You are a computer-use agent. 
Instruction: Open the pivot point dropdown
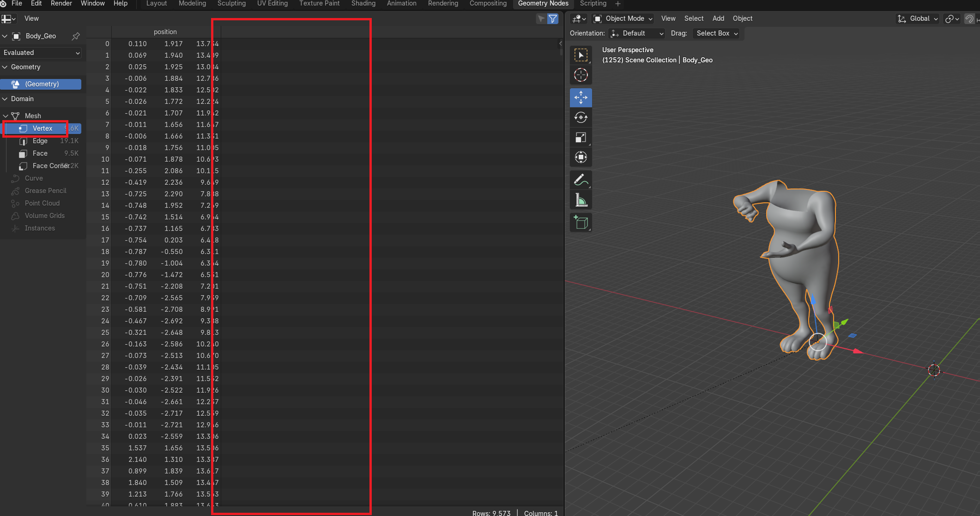952,18
